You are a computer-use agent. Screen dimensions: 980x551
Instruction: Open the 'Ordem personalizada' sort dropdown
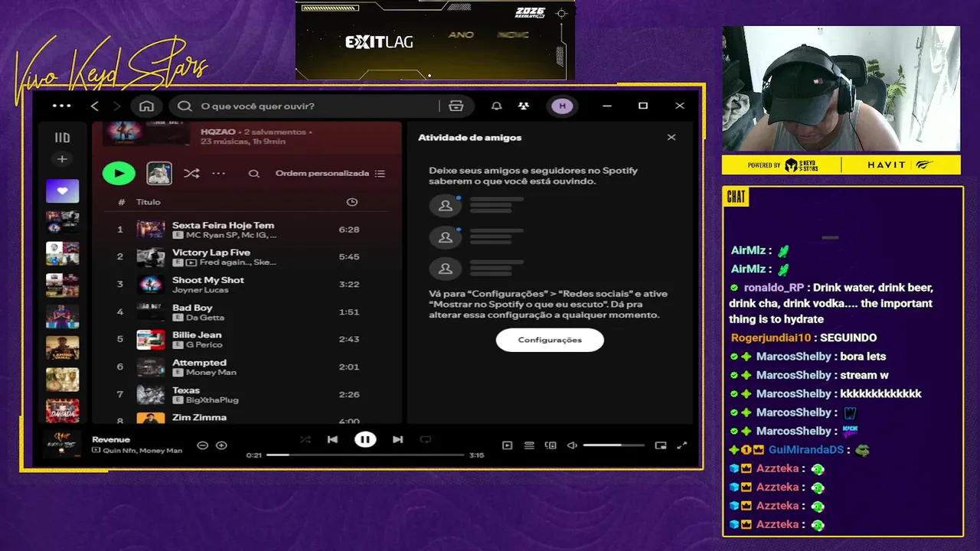tap(330, 174)
